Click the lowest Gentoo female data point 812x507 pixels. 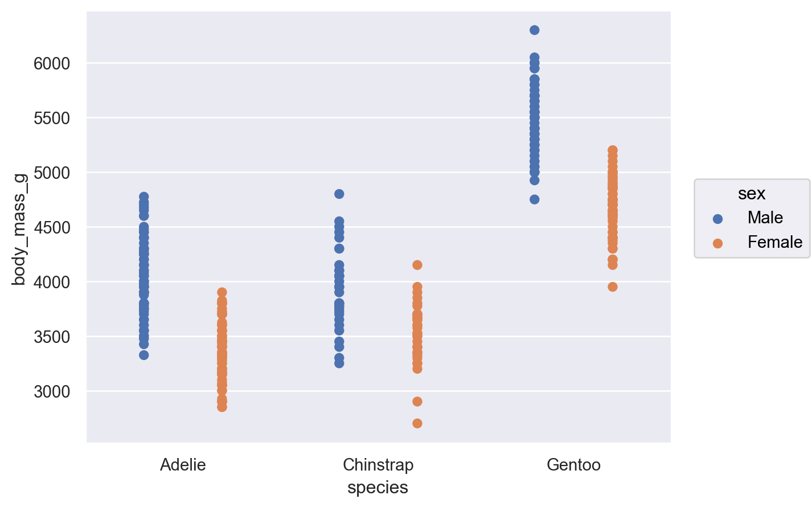pyautogui.click(x=612, y=287)
